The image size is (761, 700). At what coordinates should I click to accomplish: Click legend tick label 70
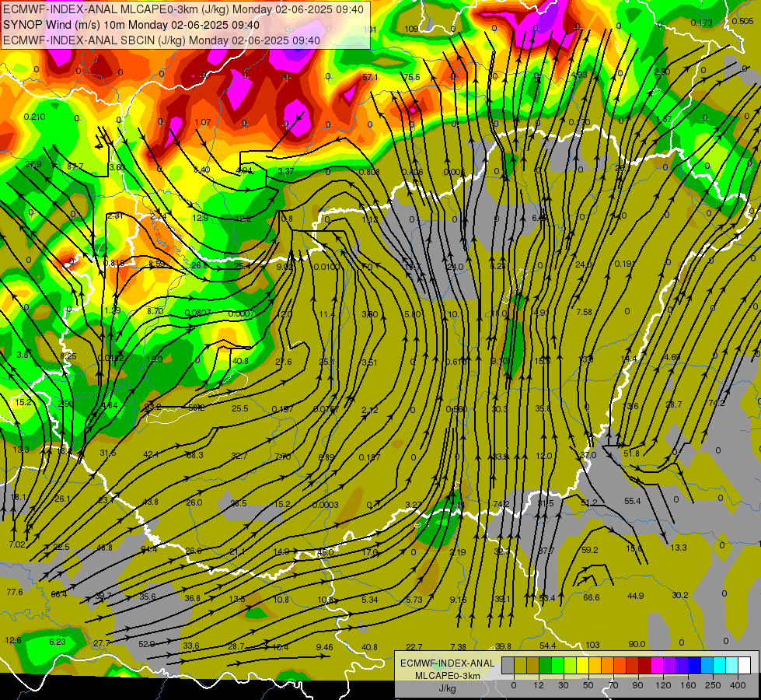(x=613, y=685)
